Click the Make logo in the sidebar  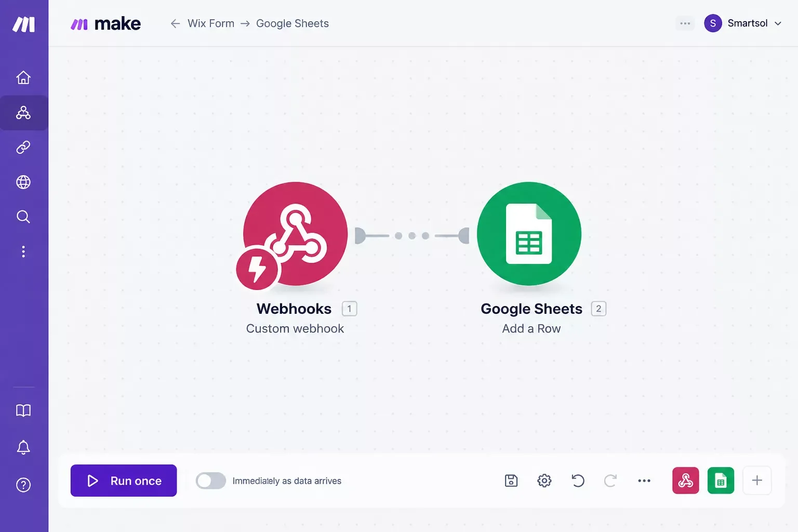[x=24, y=24]
